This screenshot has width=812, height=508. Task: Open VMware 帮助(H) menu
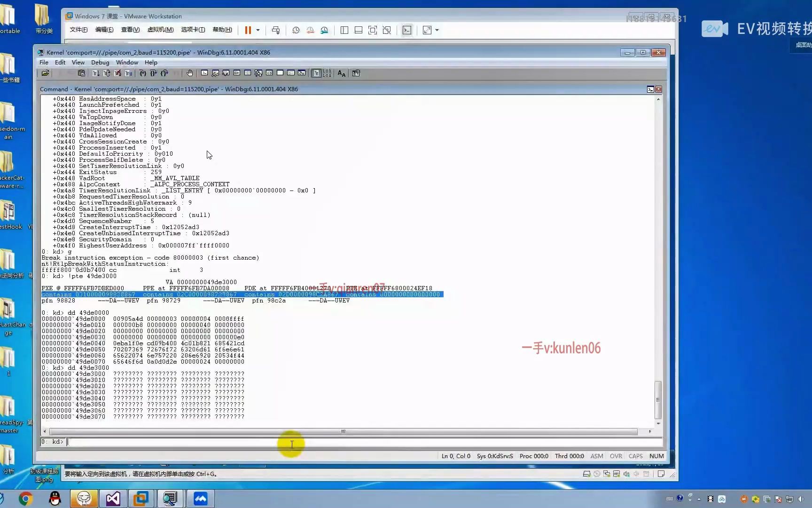222,30
